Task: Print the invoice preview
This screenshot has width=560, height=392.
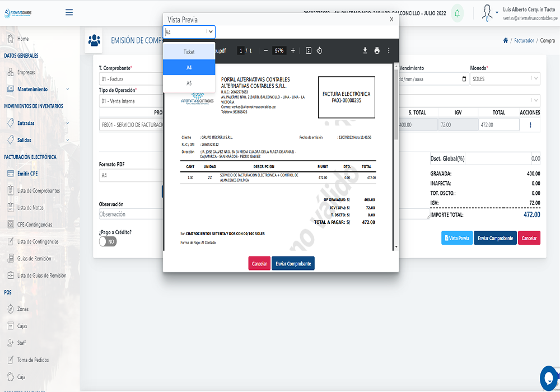Action: pos(377,50)
